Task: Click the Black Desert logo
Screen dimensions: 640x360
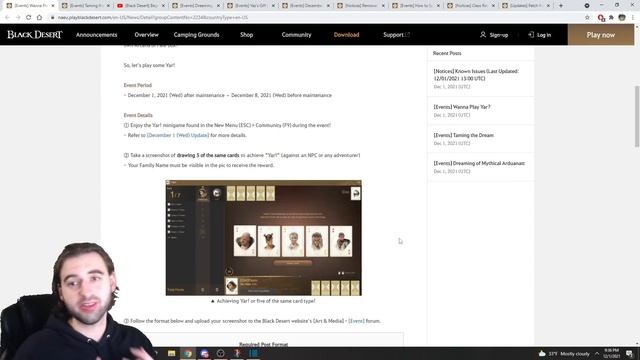Action: coord(35,35)
